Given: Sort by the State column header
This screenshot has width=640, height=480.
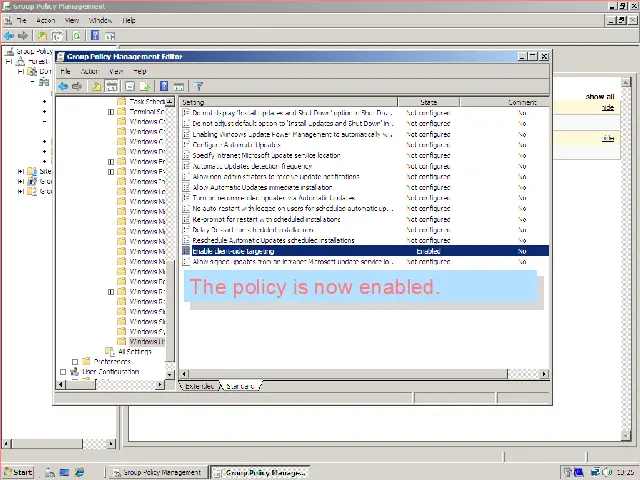Looking at the screenshot, I should click(x=429, y=102).
